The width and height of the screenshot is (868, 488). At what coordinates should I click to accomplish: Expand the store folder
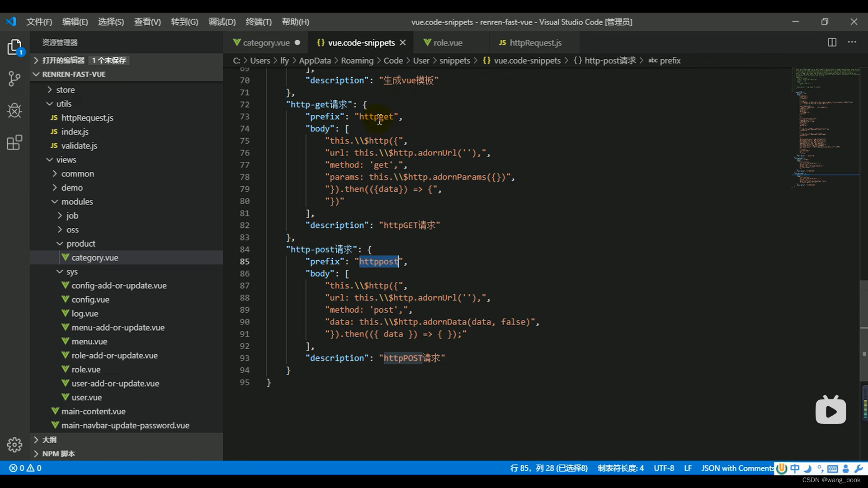(x=66, y=90)
